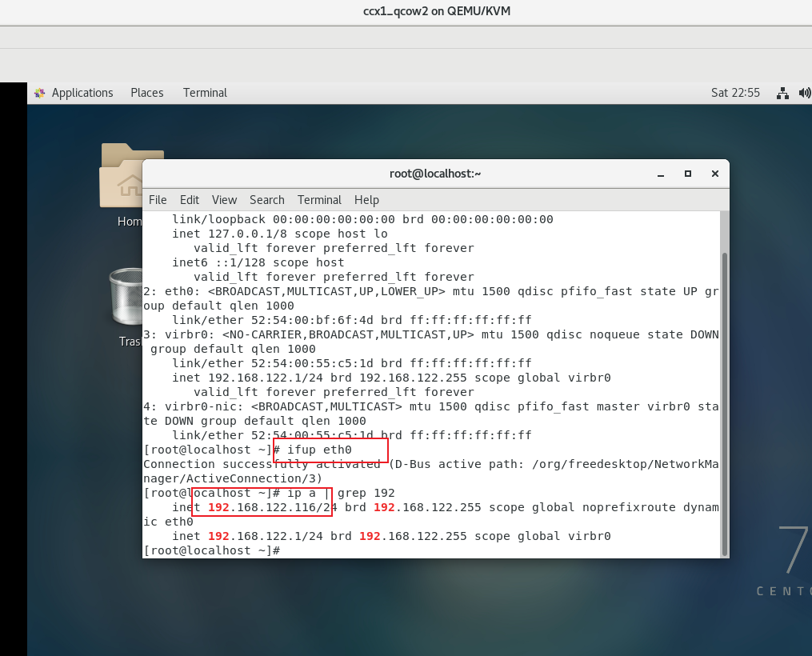Open the Places menu
812x656 pixels.
coord(147,93)
